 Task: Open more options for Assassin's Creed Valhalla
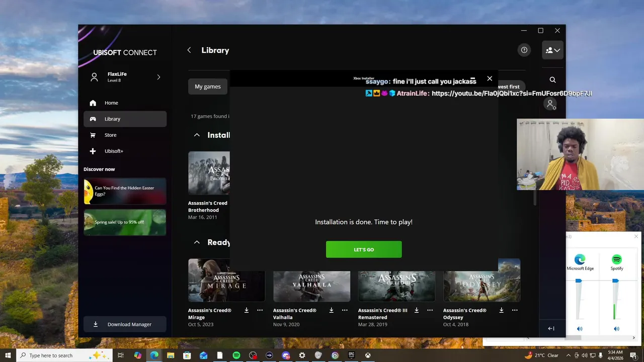345,310
